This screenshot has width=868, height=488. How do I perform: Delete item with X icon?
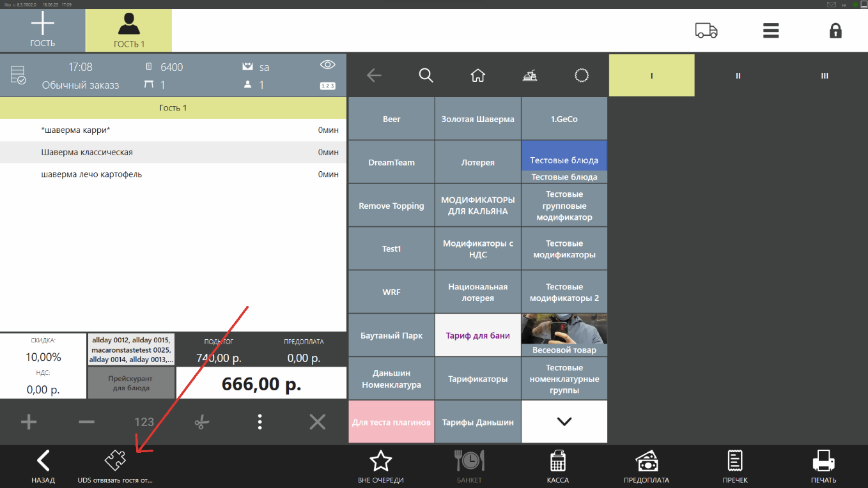318,422
